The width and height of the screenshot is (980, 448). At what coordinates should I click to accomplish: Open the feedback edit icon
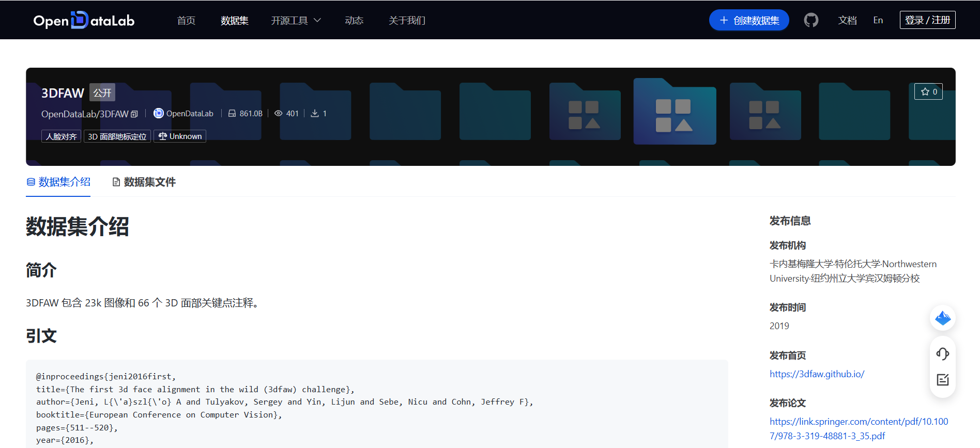point(943,380)
